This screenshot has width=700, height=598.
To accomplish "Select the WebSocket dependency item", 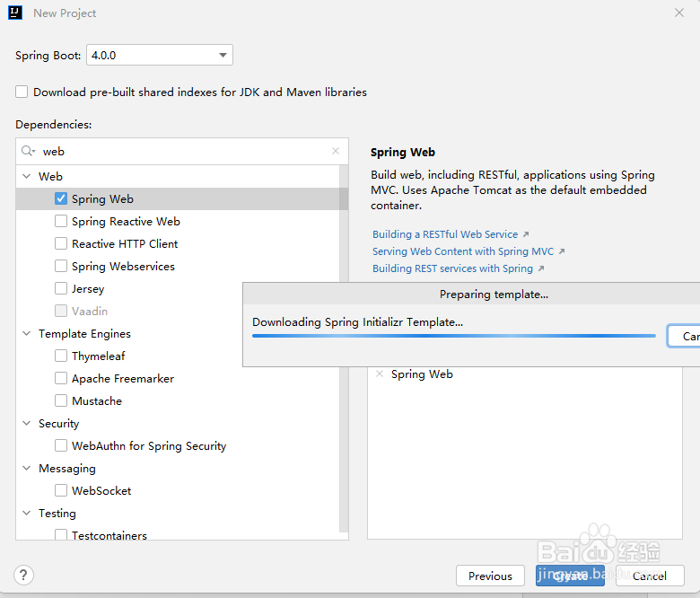I will click(101, 491).
